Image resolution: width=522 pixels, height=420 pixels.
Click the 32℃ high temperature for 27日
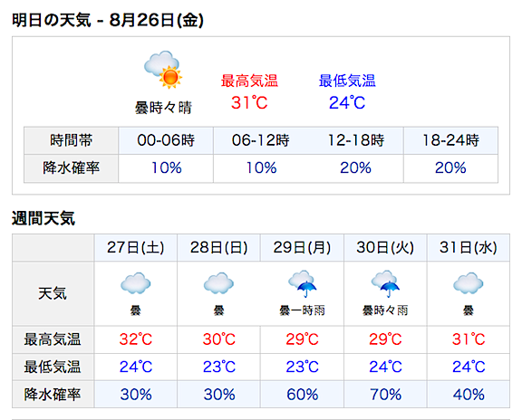pos(136,339)
